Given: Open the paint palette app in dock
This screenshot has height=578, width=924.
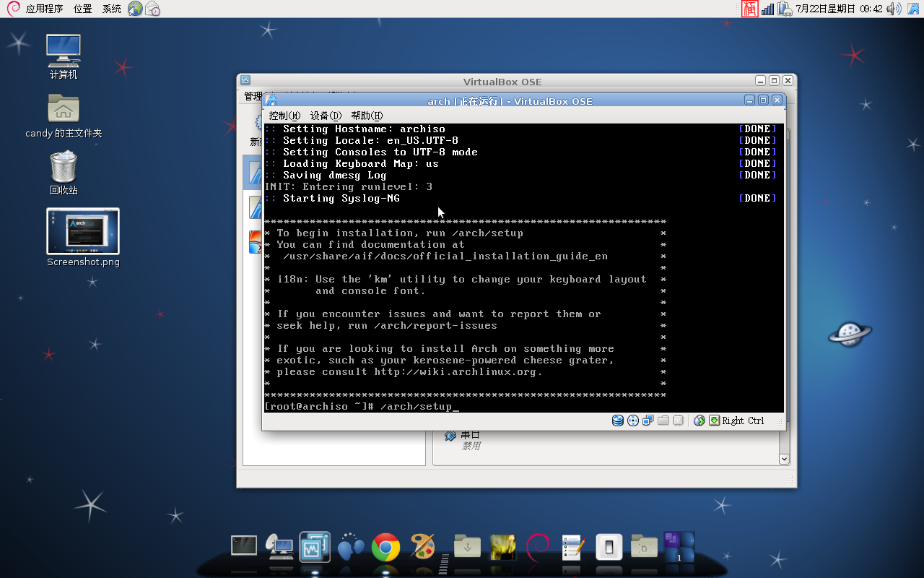Looking at the screenshot, I should [422, 546].
